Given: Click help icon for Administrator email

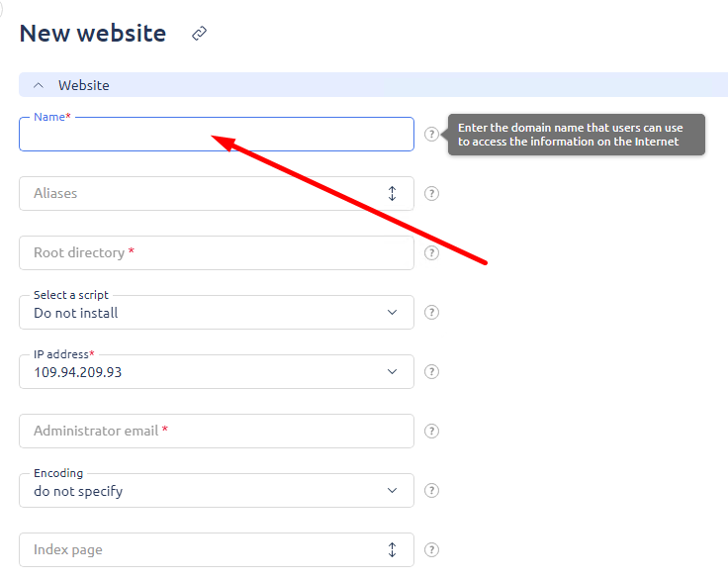Looking at the screenshot, I should pyautogui.click(x=431, y=432).
